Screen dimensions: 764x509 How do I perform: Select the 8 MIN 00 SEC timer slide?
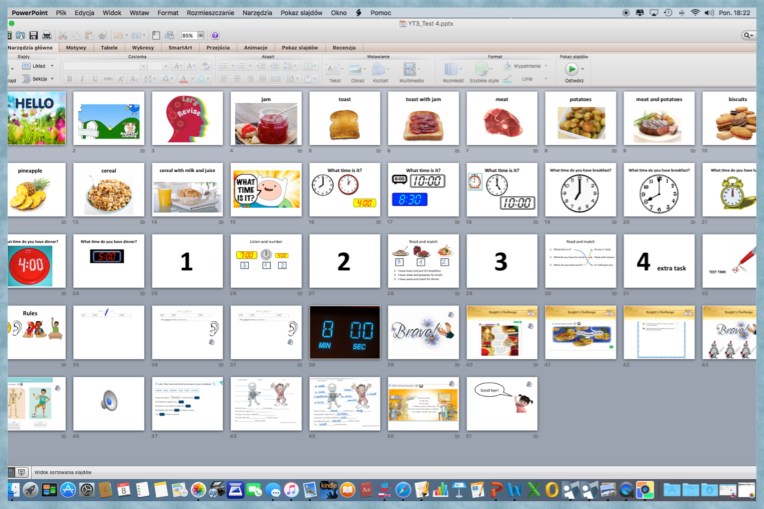tap(344, 332)
